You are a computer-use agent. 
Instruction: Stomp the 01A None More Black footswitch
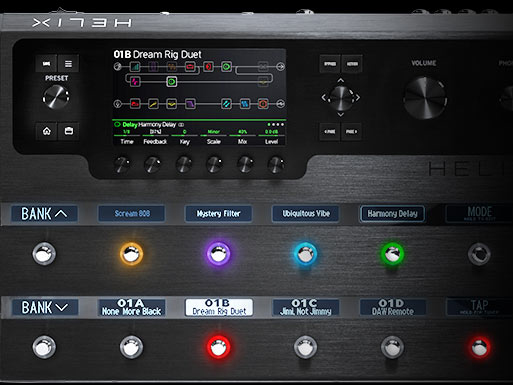coord(132,347)
